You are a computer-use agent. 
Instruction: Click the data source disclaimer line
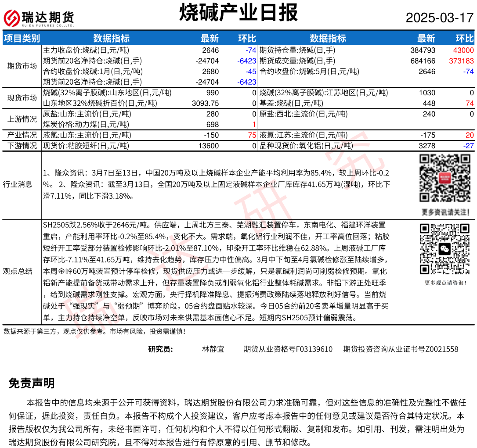[94, 331]
